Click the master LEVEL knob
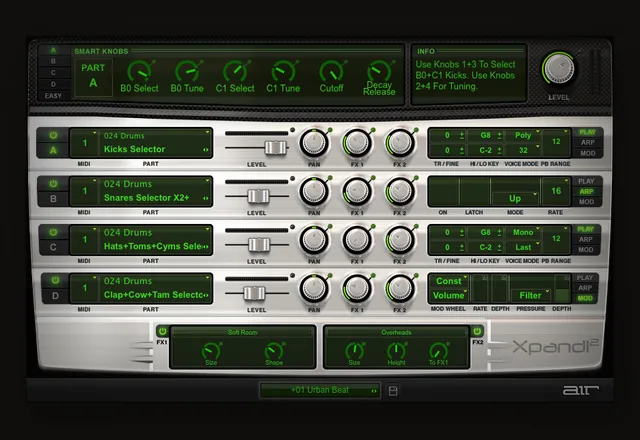Viewport: 640px width, 440px height. [559, 68]
